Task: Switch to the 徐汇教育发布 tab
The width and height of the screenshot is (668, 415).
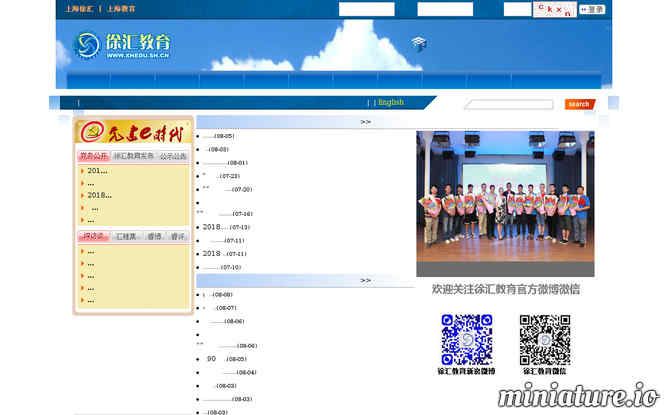Action: (133, 156)
